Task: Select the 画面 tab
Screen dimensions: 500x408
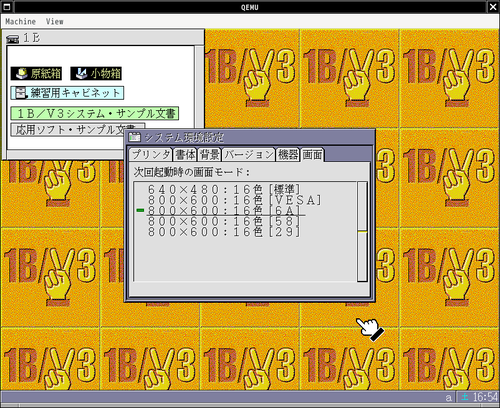Action: coord(312,155)
